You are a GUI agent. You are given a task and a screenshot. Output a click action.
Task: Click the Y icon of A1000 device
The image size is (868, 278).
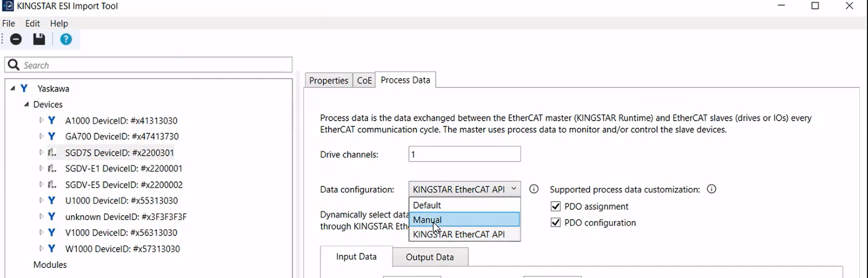coord(51,120)
